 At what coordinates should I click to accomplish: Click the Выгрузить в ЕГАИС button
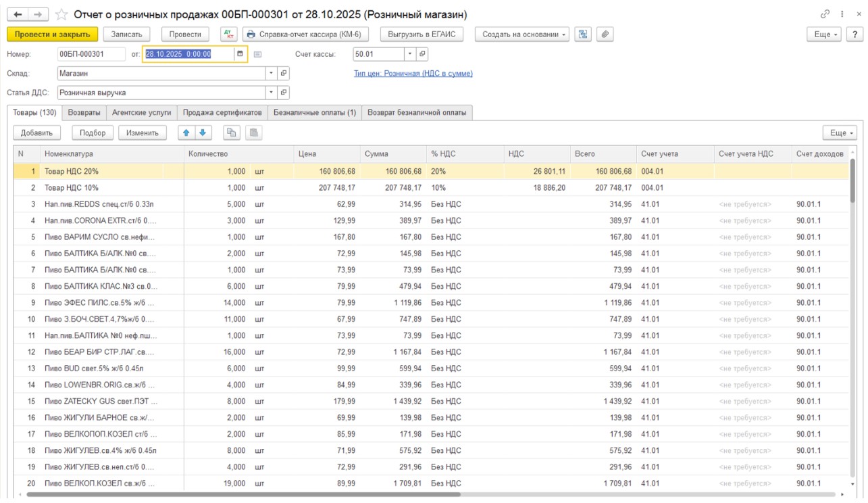pyautogui.click(x=422, y=34)
